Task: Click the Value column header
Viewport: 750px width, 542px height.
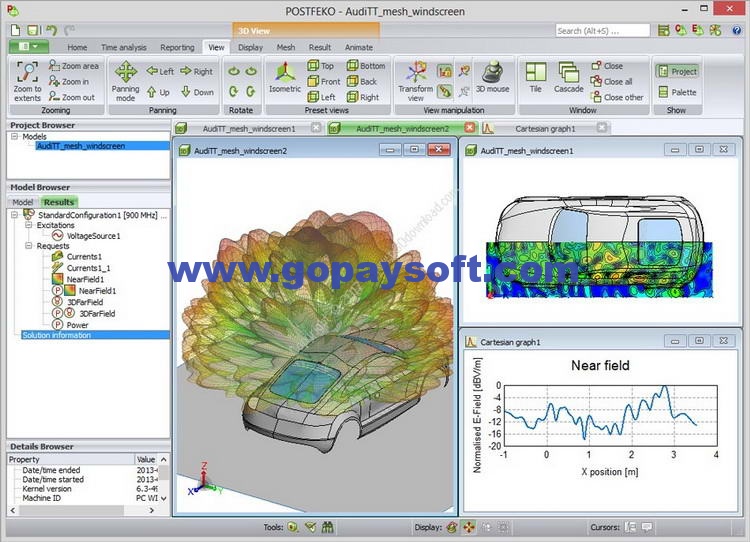Action: (146, 459)
